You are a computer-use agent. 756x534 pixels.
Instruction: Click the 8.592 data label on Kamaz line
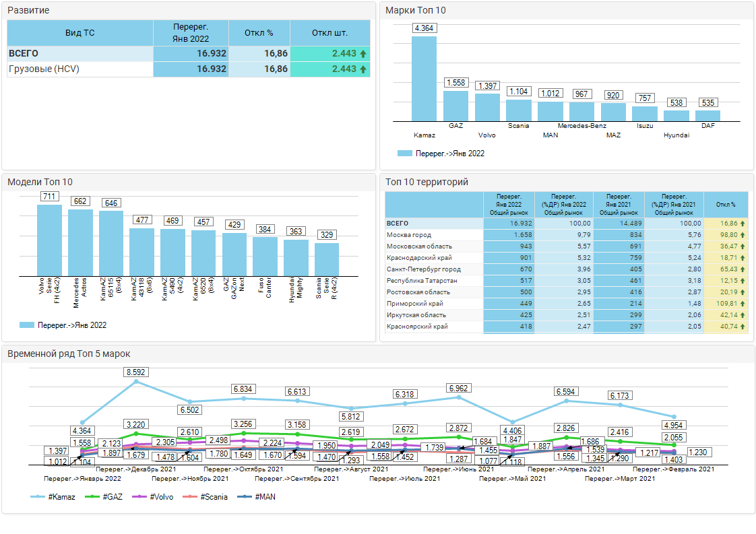136,372
